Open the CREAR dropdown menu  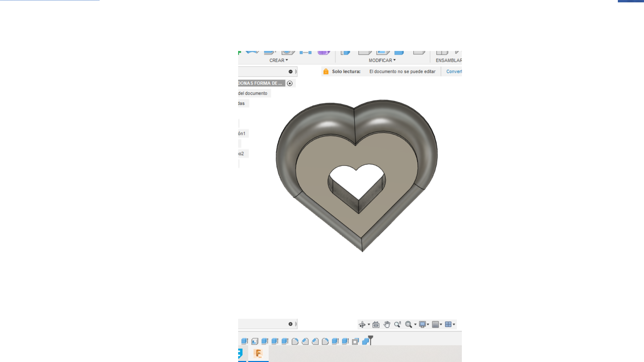tap(279, 60)
